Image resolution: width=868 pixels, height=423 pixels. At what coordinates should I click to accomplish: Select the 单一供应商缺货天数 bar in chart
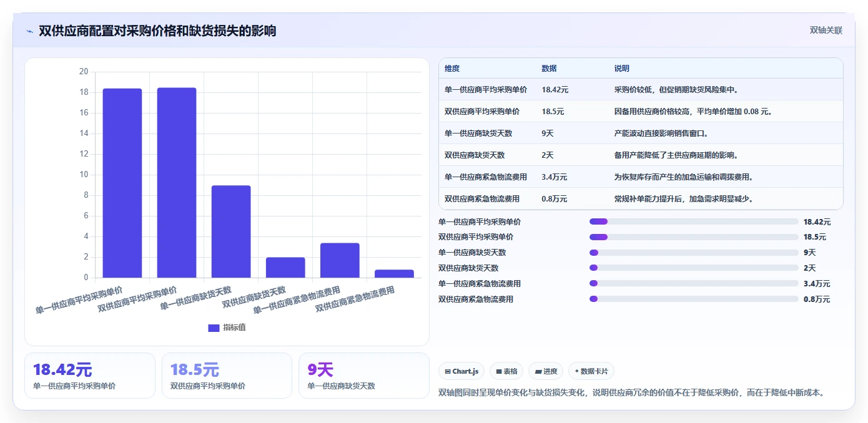coord(231,231)
